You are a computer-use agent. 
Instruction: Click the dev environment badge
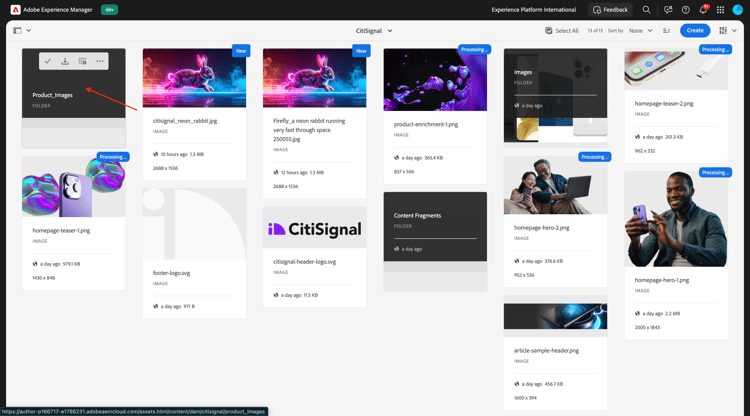(x=110, y=10)
